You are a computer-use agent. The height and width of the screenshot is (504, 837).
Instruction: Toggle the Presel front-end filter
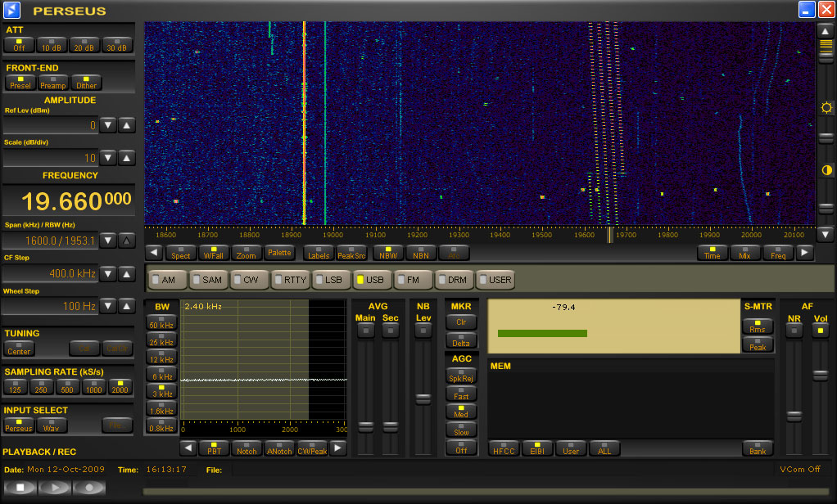[x=20, y=83]
